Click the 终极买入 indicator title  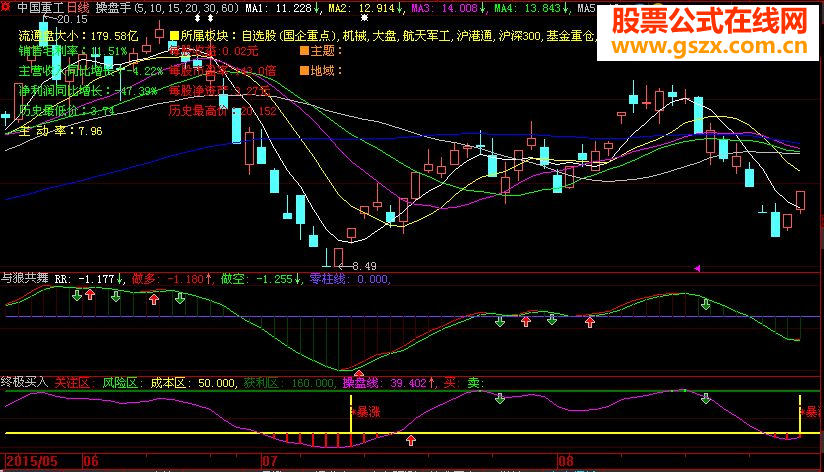[24, 382]
